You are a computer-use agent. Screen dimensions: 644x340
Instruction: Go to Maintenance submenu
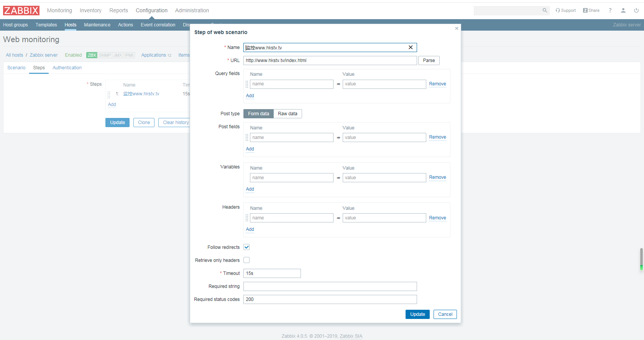coord(97,25)
